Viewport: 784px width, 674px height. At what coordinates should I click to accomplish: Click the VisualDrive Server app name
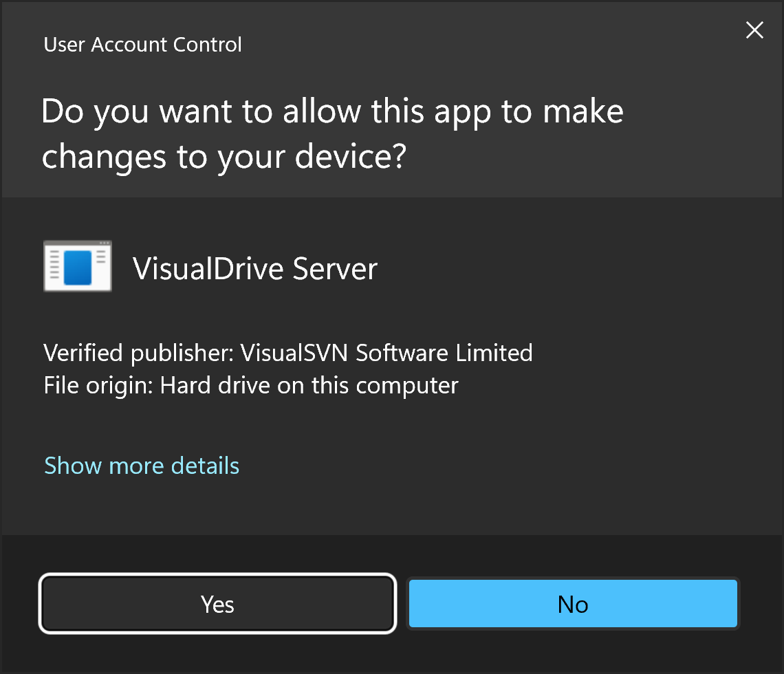[254, 268]
